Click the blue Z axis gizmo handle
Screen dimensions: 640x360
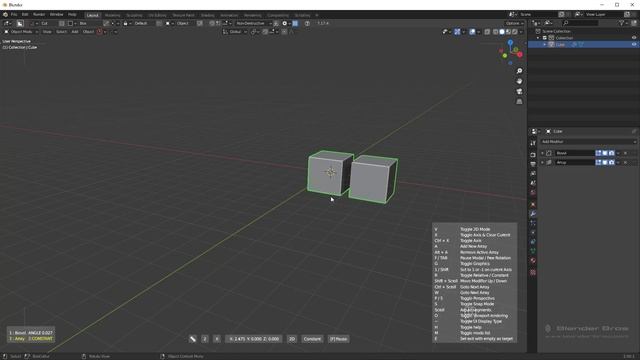click(510, 42)
